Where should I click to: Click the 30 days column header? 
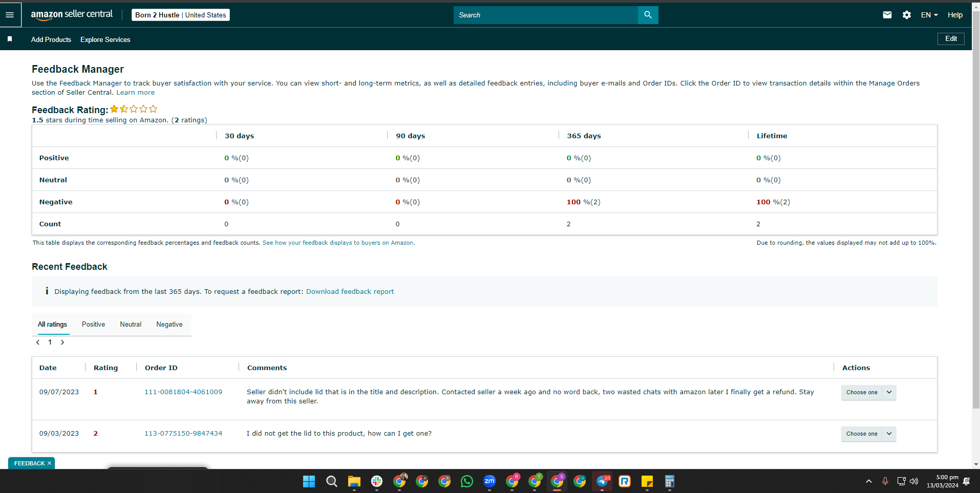pyautogui.click(x=239, y=136)
